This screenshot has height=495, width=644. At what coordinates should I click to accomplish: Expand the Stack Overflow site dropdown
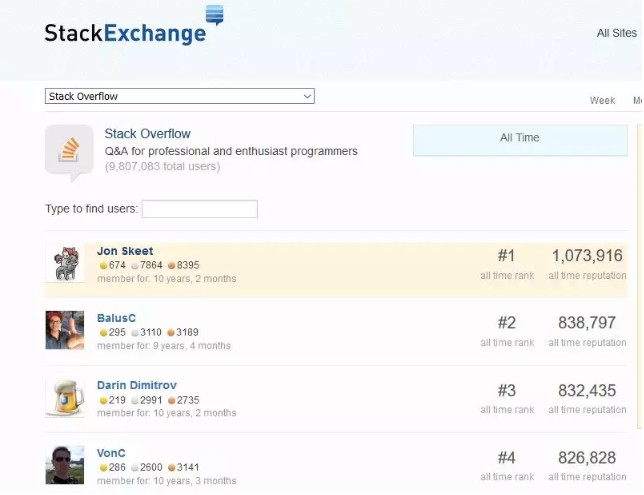coord(180,96)
